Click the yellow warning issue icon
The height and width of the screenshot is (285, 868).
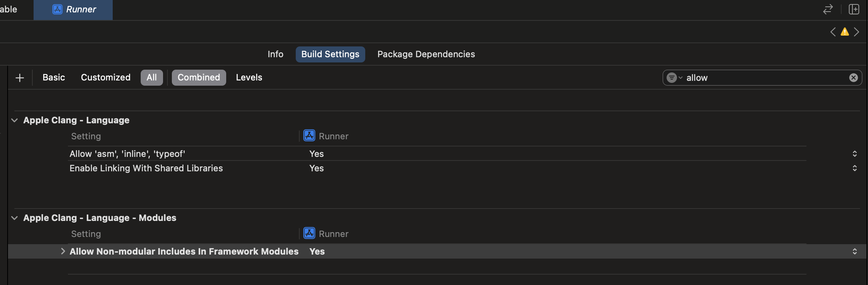(x=845, y=32)
